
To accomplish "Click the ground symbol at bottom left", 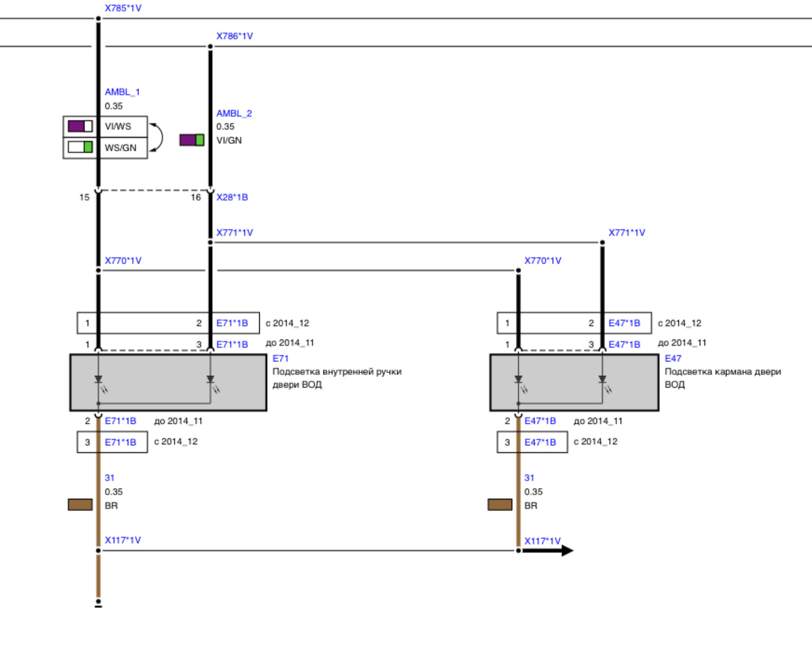I will pos(98,603).
